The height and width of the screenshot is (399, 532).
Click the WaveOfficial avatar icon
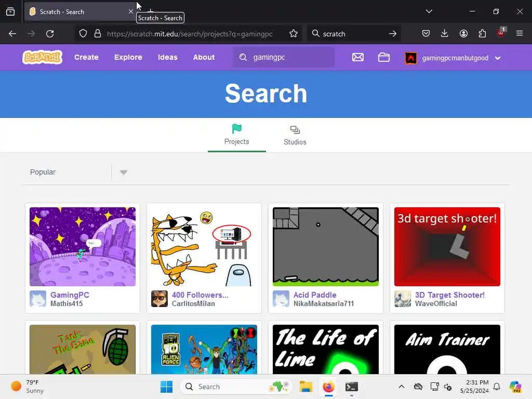(403, 299)
